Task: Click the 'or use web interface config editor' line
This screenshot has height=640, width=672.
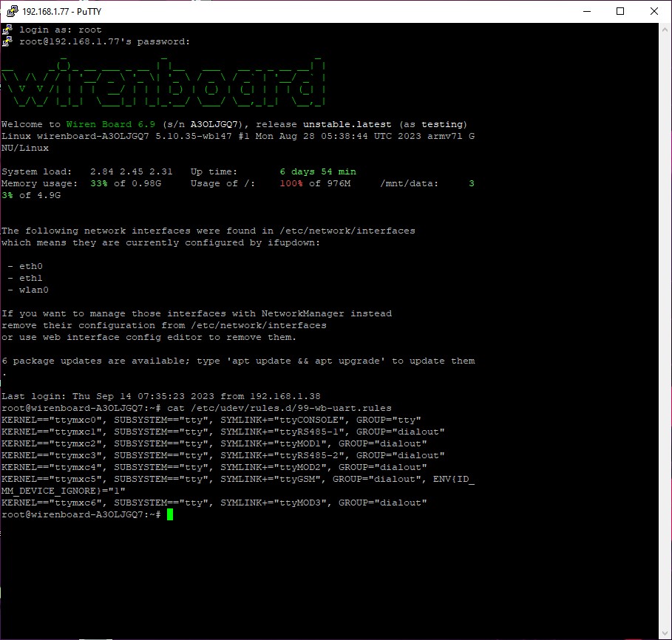Action: click(149, 337)
